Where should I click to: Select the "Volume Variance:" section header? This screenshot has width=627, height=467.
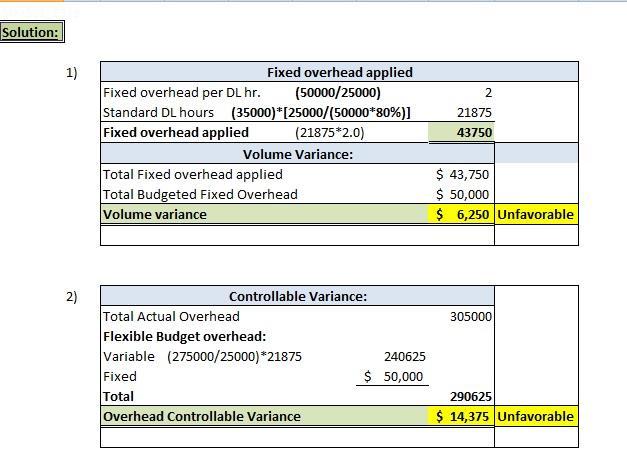coord(297,154)
